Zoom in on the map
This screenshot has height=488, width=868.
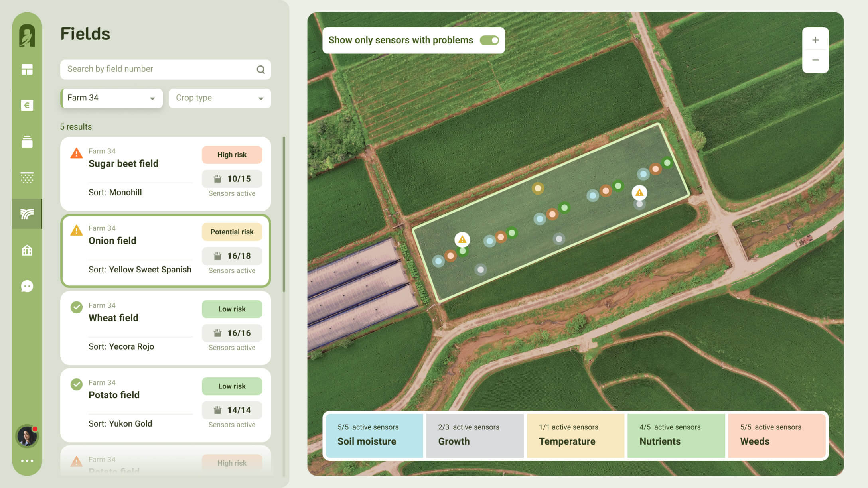click(x=815, y=40)
